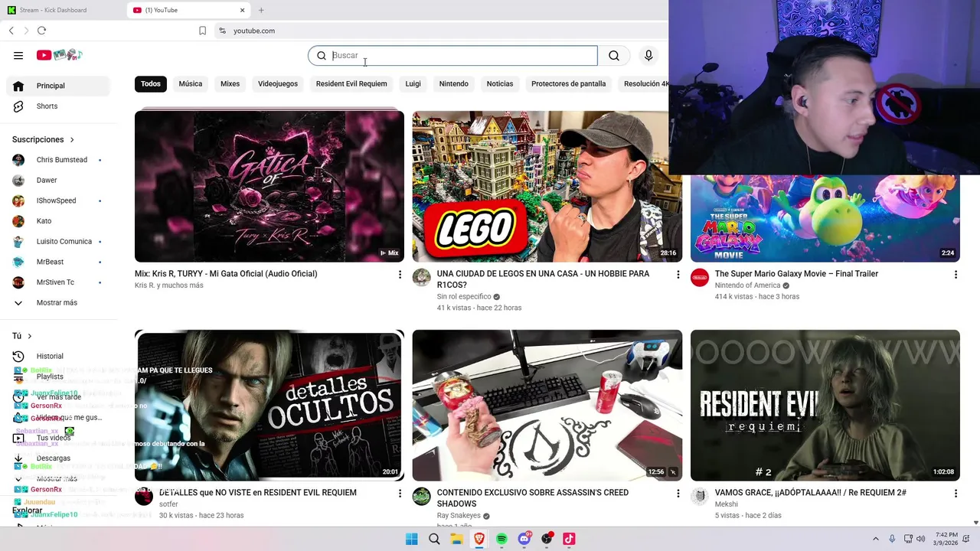Open Mekshi channel avatar

[700, 497]
